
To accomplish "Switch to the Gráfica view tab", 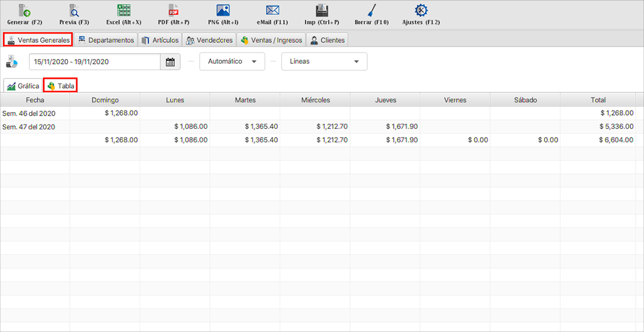I will pos(23,86).
